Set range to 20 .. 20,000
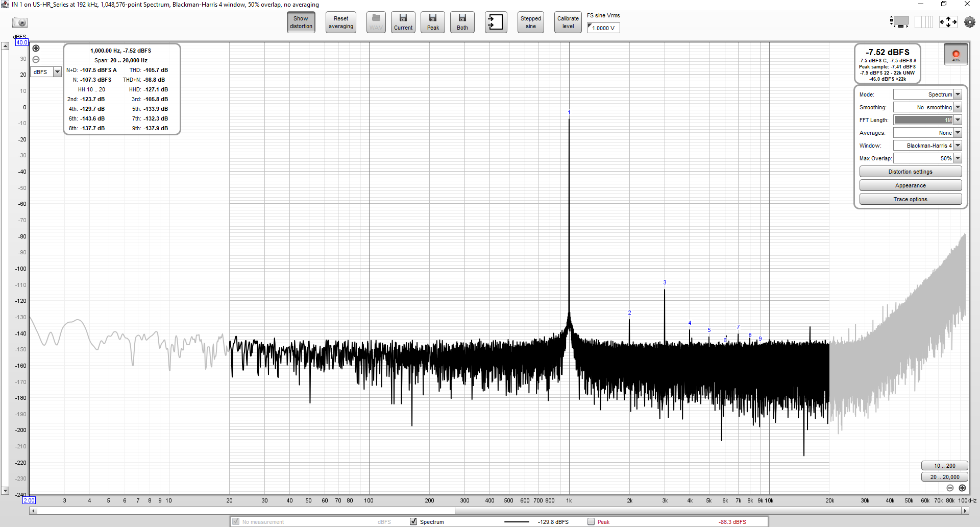 point(944,477)
